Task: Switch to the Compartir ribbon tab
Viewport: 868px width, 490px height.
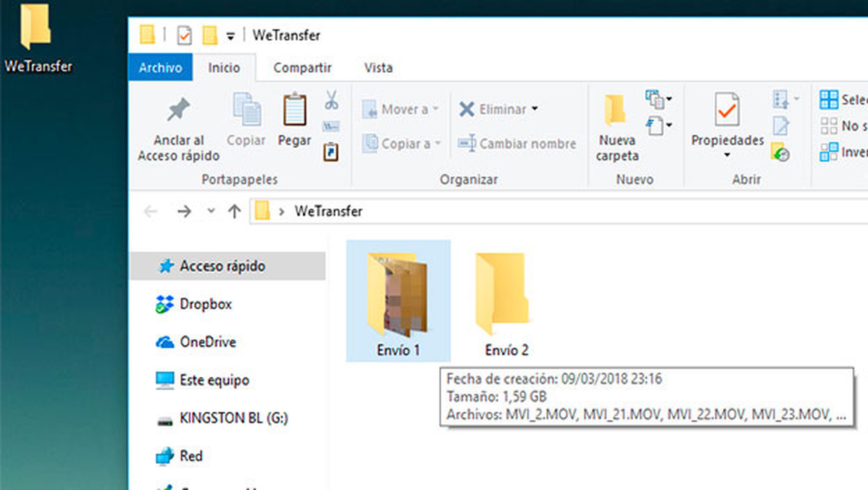Action: 302,67
